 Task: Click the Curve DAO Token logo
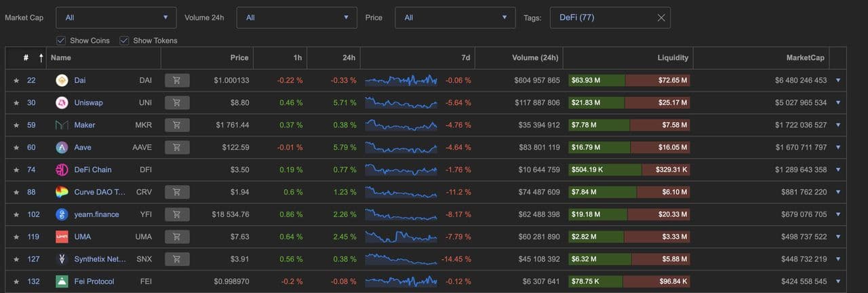point(62,192)
